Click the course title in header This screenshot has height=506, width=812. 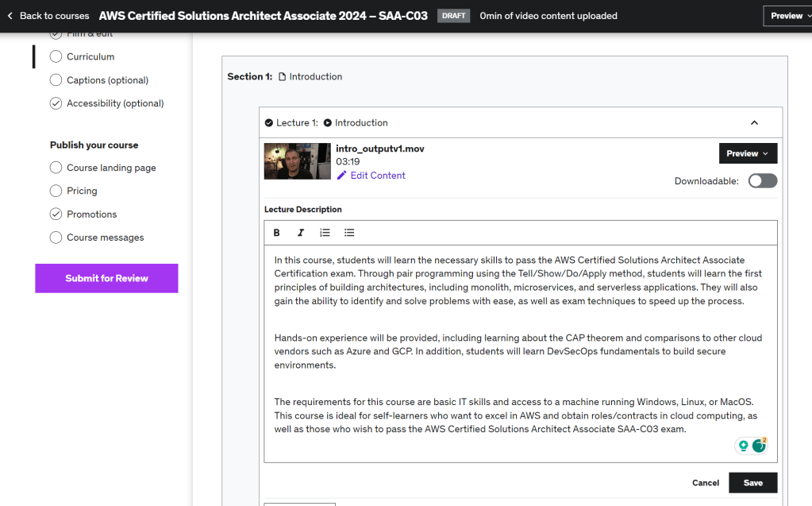(x=263, y=16)
